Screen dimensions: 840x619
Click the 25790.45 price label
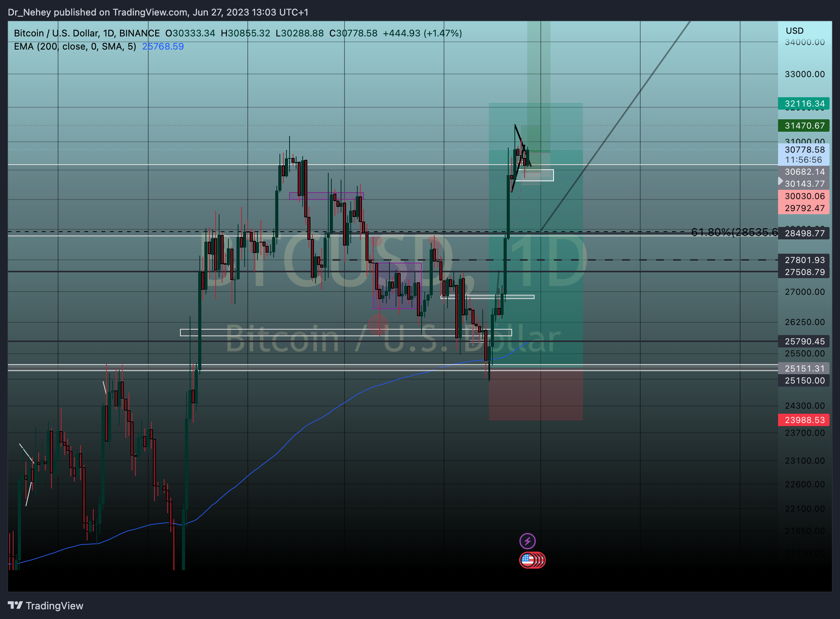click(804, 341)
